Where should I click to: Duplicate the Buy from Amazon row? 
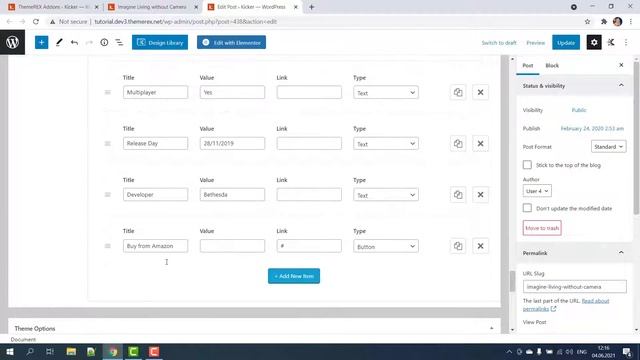pos(458,246)
